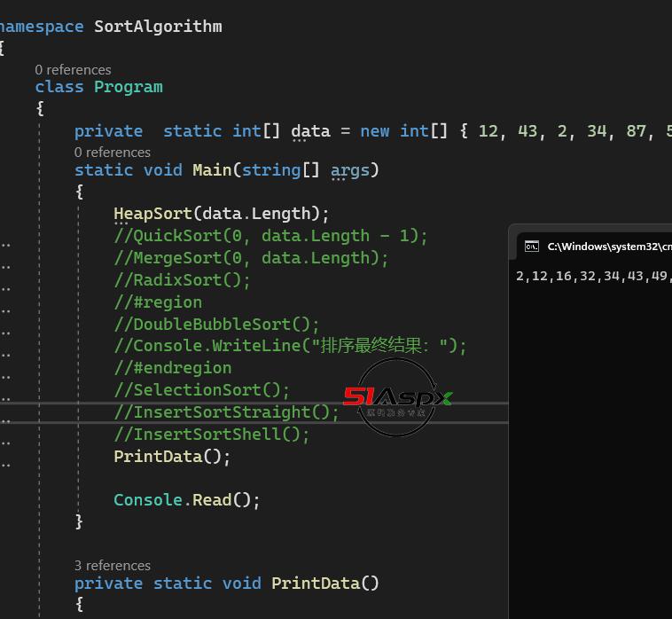Click the //DoubleBubbleSort(); comment
Screen dimensions: 672x619
(216, 325)
